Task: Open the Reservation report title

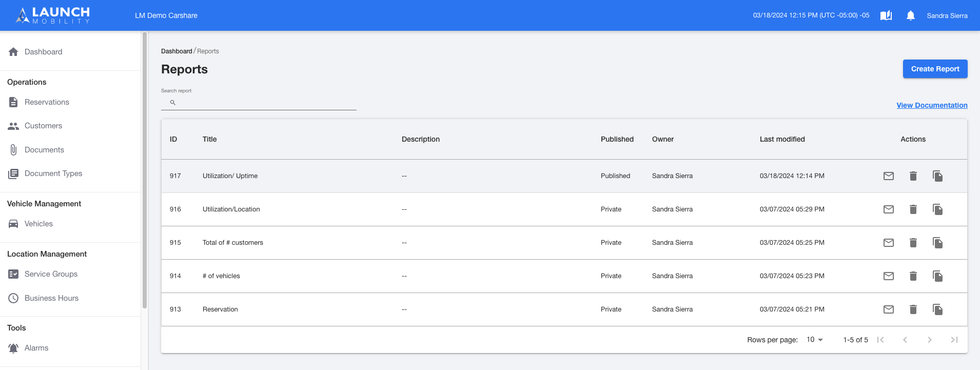Action: 220,309
